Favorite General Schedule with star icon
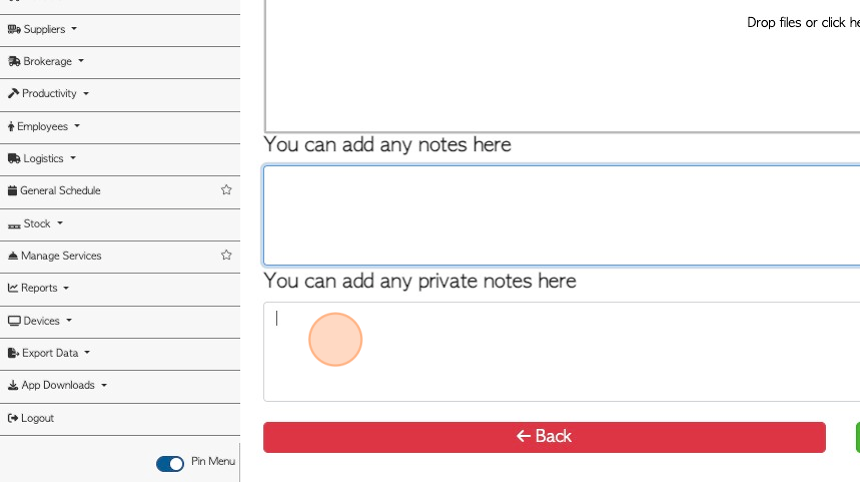 click(x=226, y=190)
